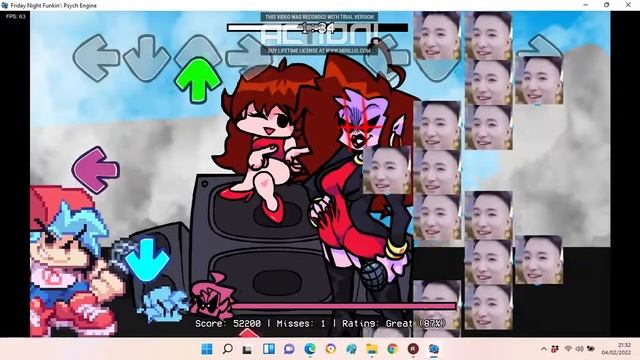Click the pink health bar

click(344, 306)
